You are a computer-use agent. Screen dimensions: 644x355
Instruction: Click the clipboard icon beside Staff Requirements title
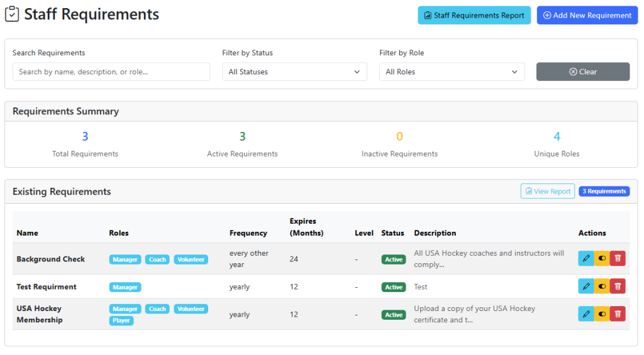12,14
